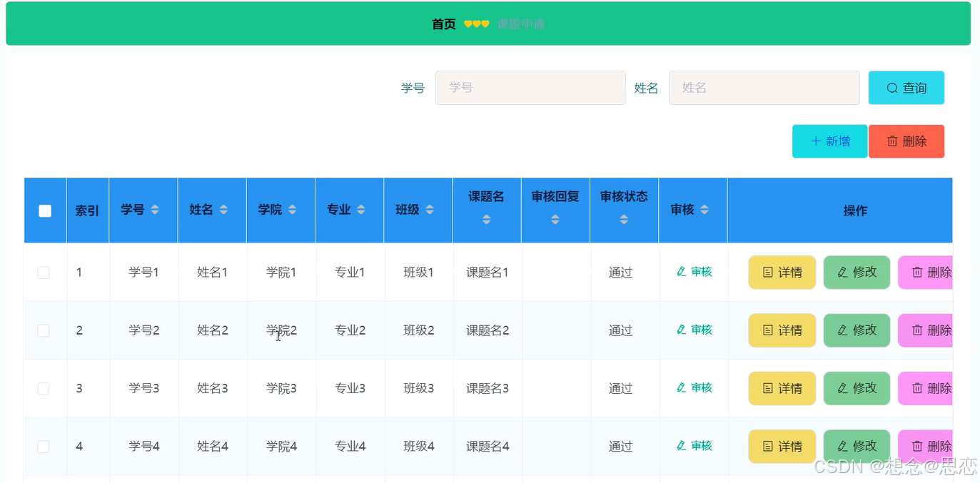Click the three hearts icon in breadcrumb
Viewport: 980px width, 483px height.
[x=476, y=24]
